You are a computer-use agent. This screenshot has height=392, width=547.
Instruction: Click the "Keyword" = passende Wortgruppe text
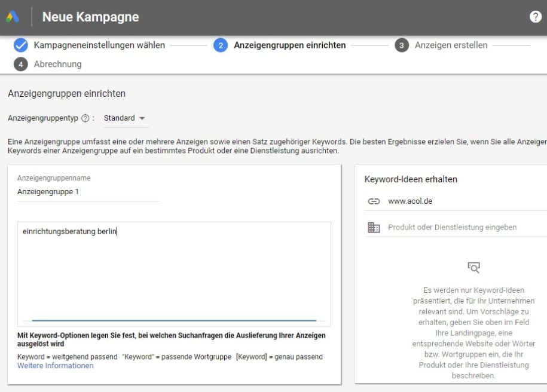tap(176, 357)
